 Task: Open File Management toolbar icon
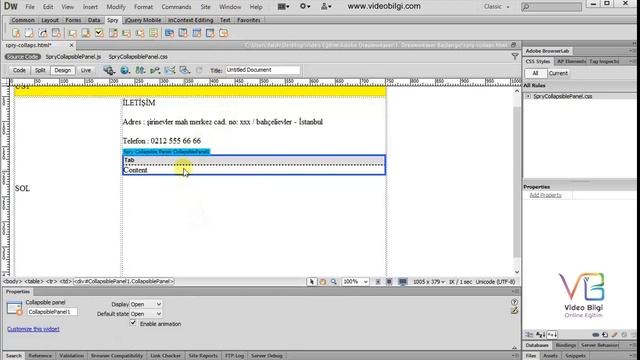pyautogui.click(x=140, y=70)
